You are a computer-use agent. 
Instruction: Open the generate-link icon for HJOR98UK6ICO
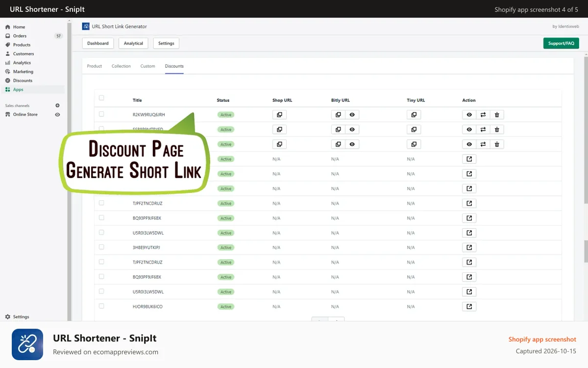coord(469,306)
